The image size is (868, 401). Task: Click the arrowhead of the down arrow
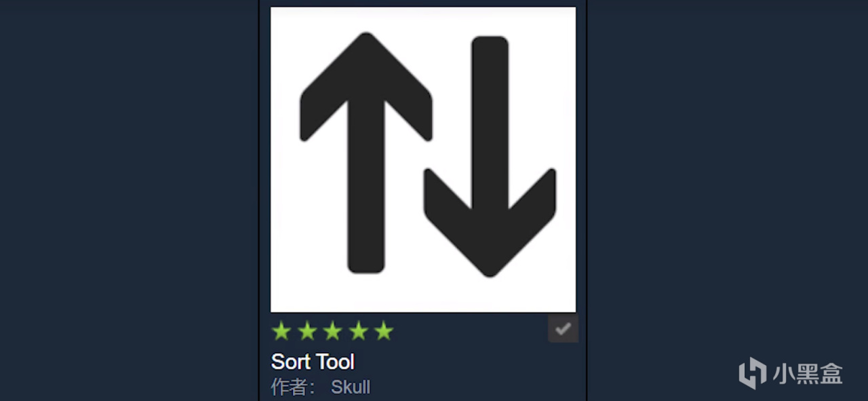(490, 224)
